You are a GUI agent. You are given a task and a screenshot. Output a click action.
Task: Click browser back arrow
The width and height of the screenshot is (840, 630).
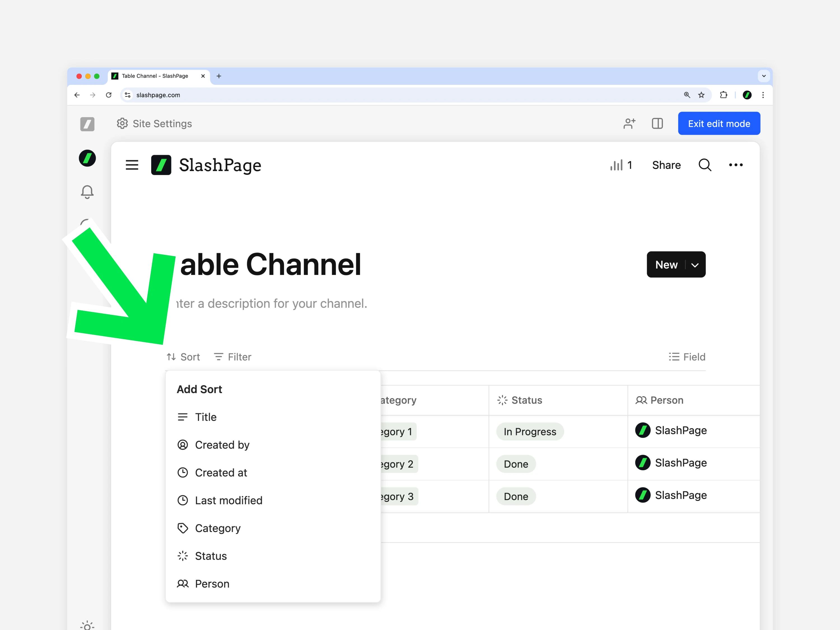click(77, 95)
